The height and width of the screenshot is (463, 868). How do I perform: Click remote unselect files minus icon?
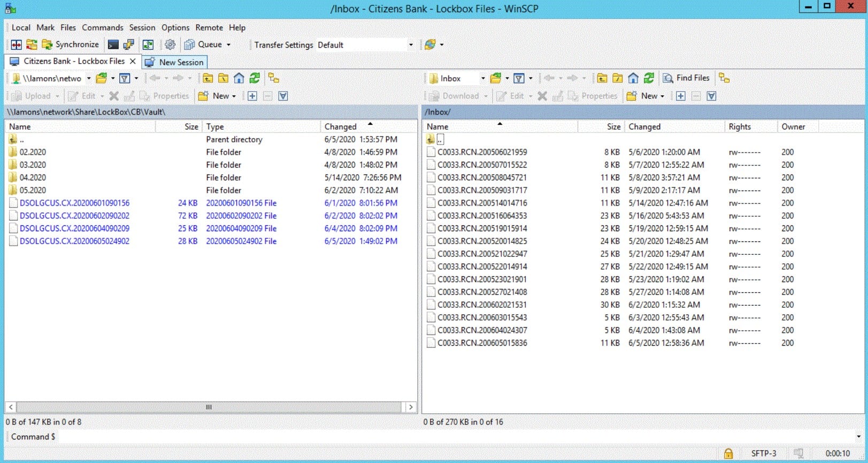pos(696,96)
